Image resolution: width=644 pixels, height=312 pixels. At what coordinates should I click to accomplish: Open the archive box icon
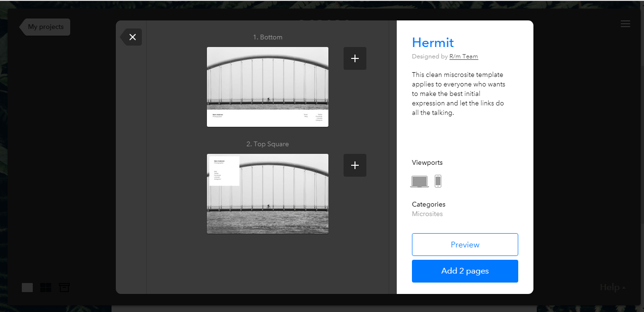(x=64, y=287)
